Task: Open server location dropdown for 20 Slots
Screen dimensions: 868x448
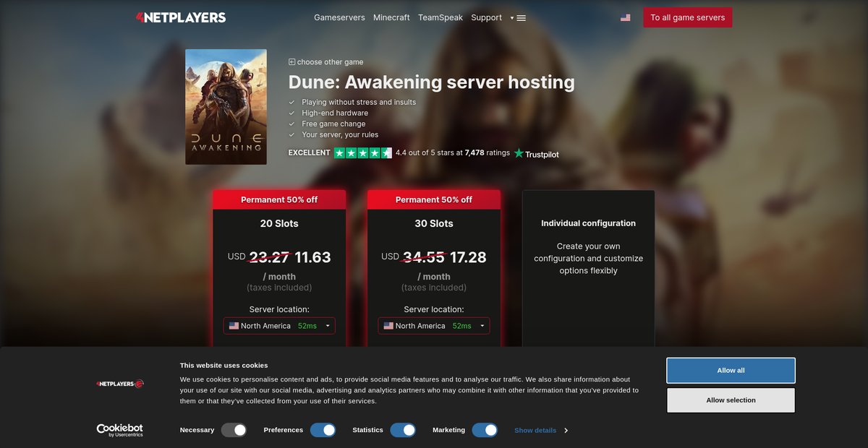Action: tap(279, 326)
